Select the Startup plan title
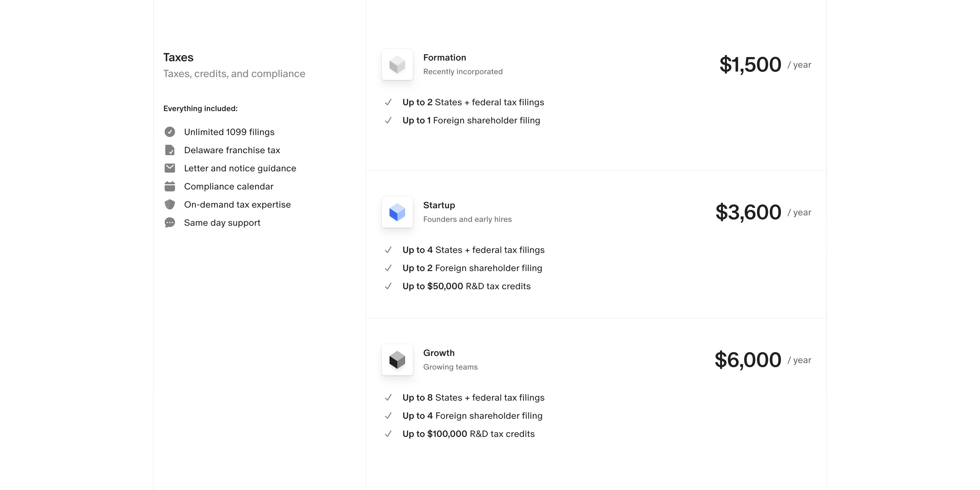 coord(439,205)
